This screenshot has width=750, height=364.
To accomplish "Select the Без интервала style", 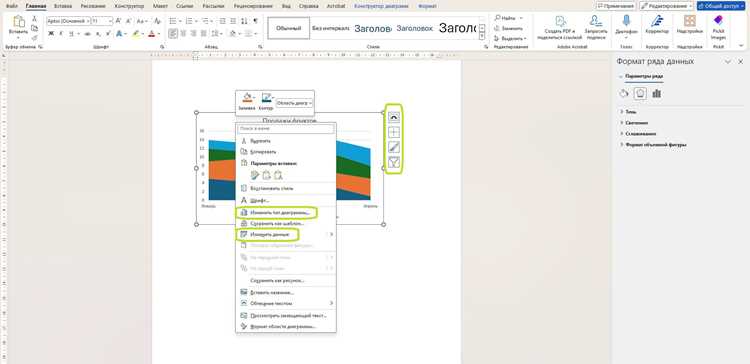I will 331,28.
